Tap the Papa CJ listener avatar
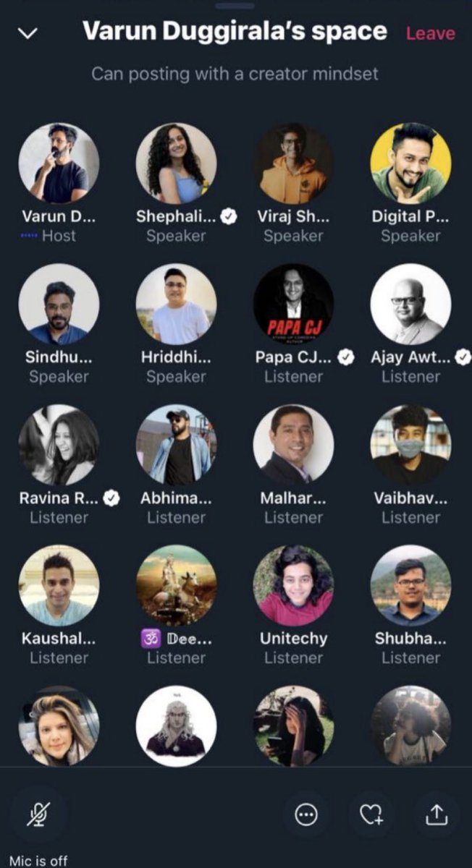The height and width of the screenshot is (868, 472). coord(293,304)
